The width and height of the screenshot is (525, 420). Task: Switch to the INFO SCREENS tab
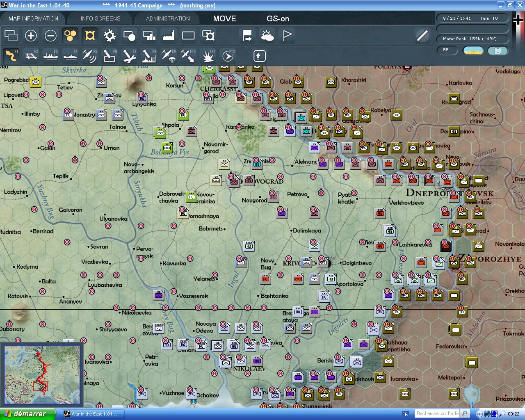click(100, 18)
